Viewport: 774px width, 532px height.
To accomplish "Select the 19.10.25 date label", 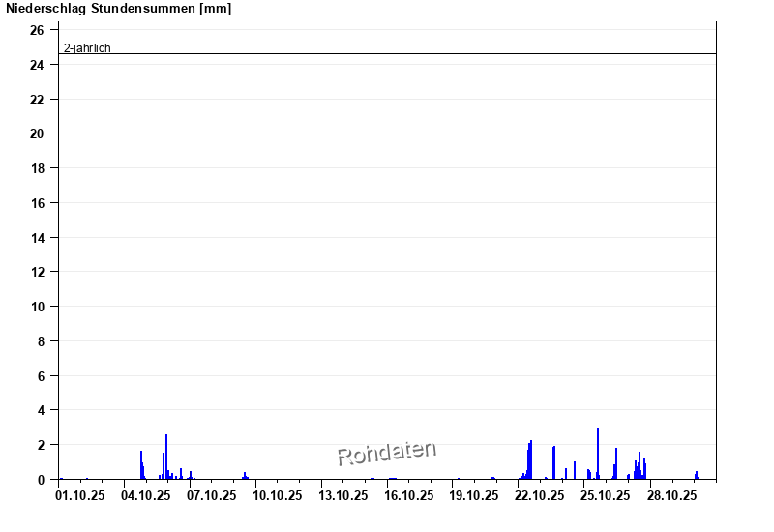I will pos(474,496).
